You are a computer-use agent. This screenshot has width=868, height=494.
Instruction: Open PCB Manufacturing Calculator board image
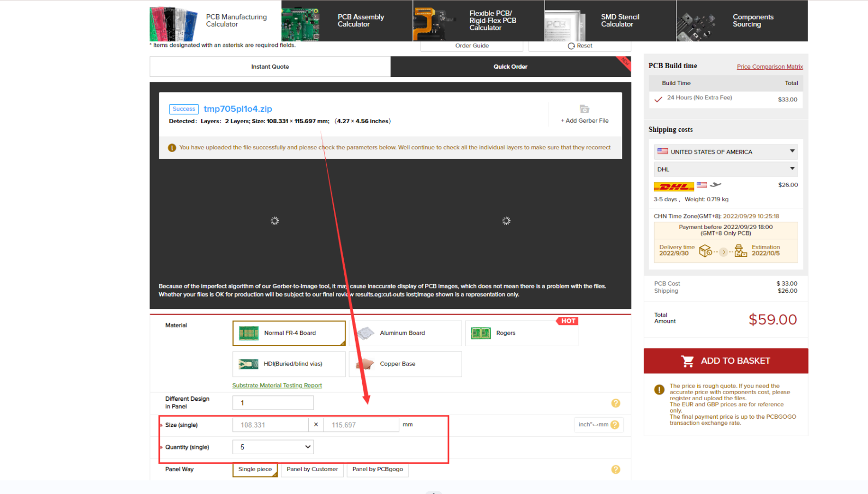[173, 24]
